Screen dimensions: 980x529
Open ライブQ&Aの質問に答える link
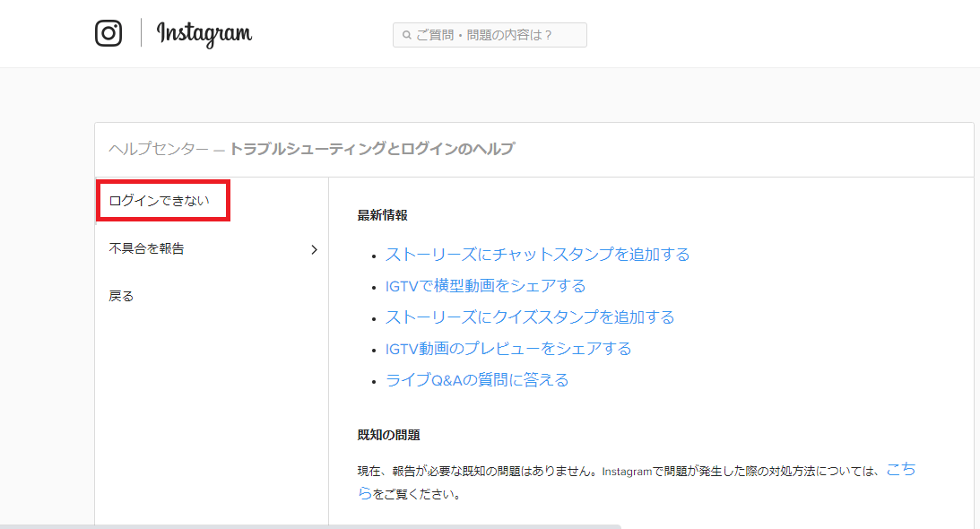[x=477, y=379]
